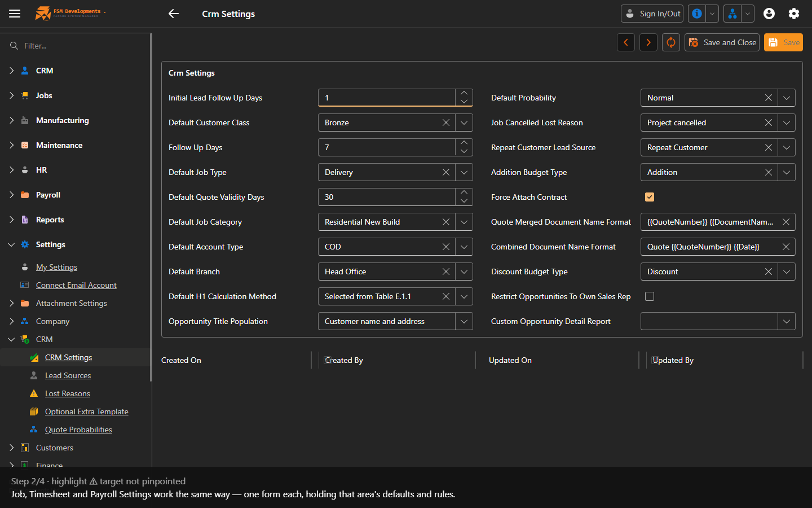
Task: Clear the Job Cancelled Lost Reason value
Action: tap(769, 122)
